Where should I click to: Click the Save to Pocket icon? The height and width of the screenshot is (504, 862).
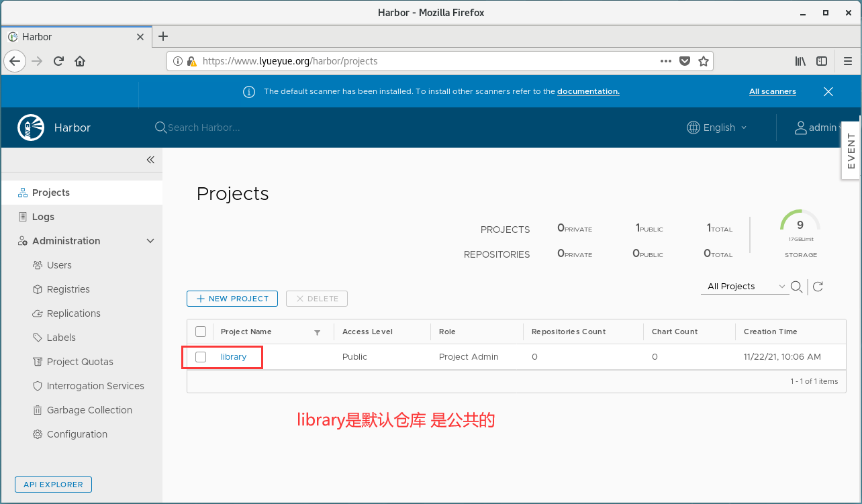[x=685, y=61]
